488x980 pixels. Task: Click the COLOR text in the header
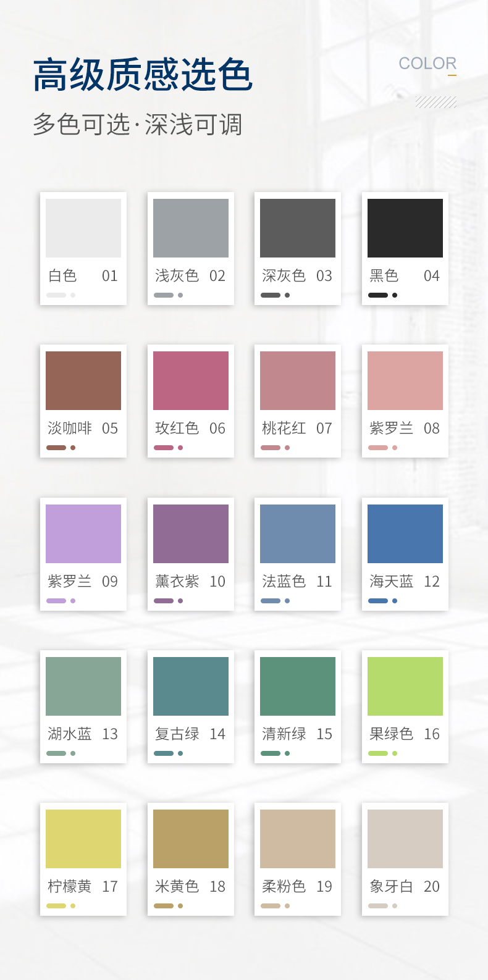coord(427,64)
